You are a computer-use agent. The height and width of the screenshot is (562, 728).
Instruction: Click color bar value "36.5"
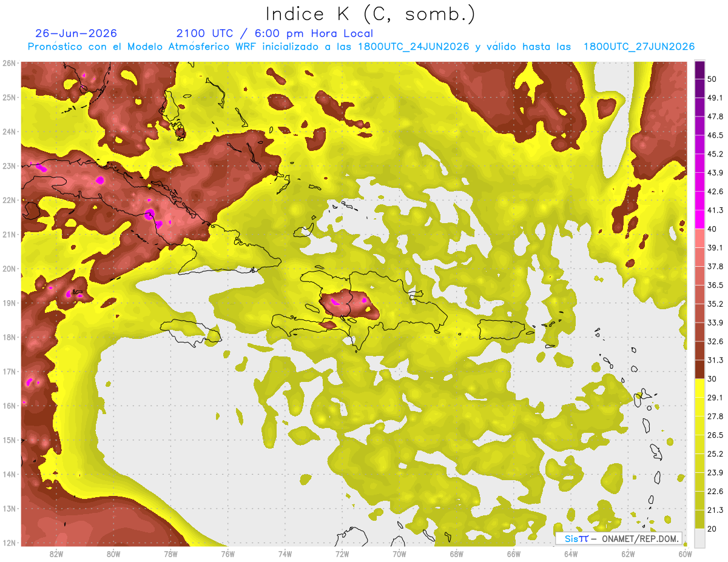click(x=715, y=285)
